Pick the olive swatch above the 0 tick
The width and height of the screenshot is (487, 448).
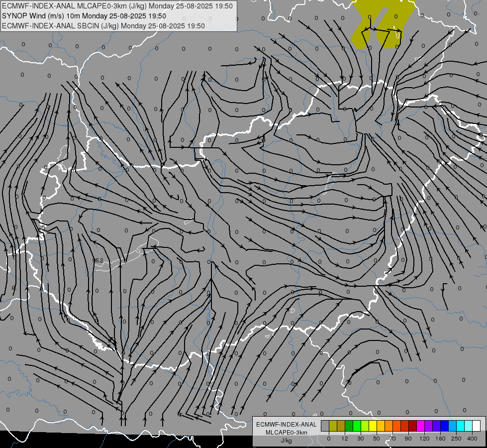coord(333,426)
